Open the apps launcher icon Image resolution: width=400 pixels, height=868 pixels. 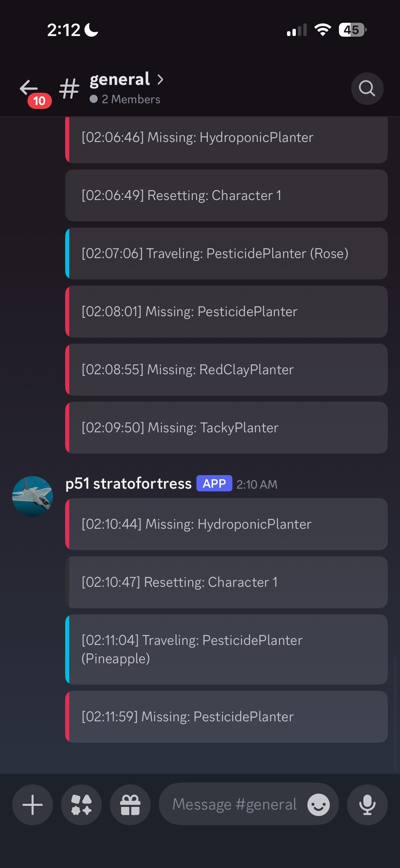[81, 804]
